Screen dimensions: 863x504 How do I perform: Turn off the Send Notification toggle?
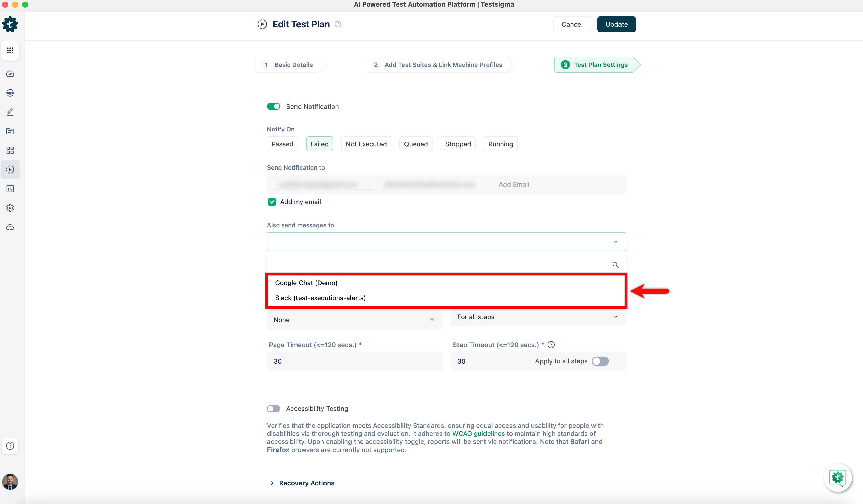pos(273,106)
